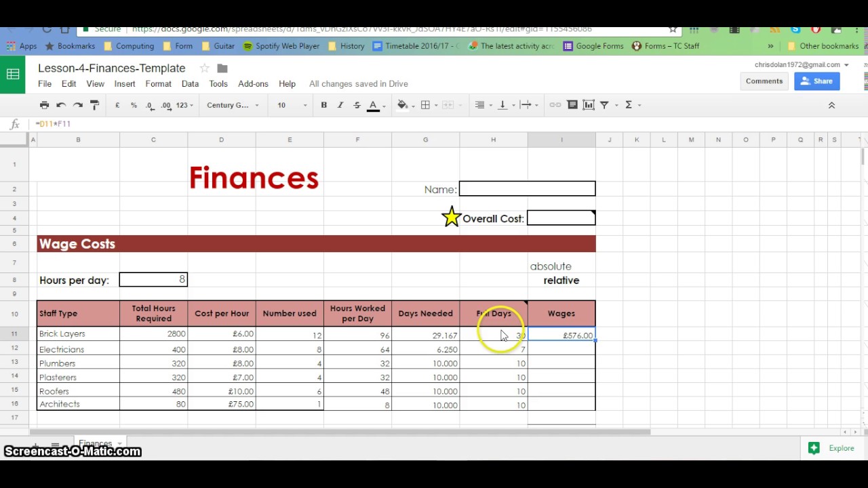The image size is (868, 488).
Task: Click the Undo arrow
Action: 61,105
